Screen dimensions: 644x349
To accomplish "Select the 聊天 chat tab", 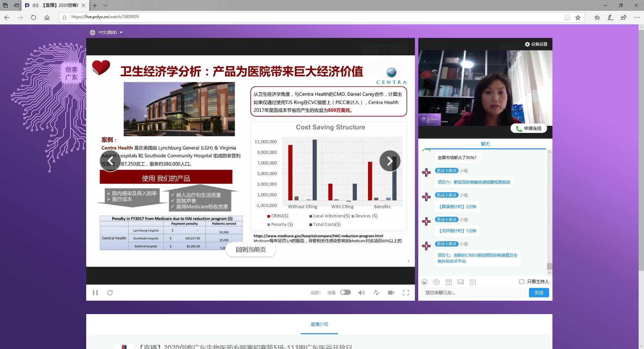I will pyautogui.click(x=485, y=144).
